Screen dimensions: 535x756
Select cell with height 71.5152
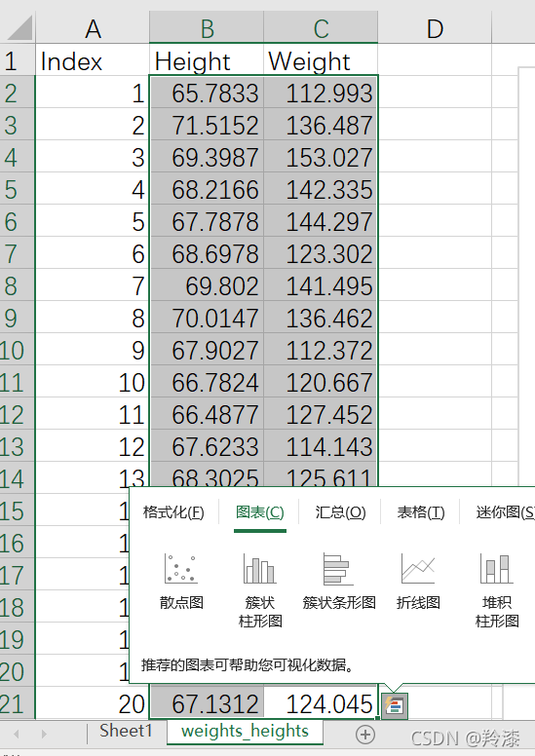tap(207, 125)
